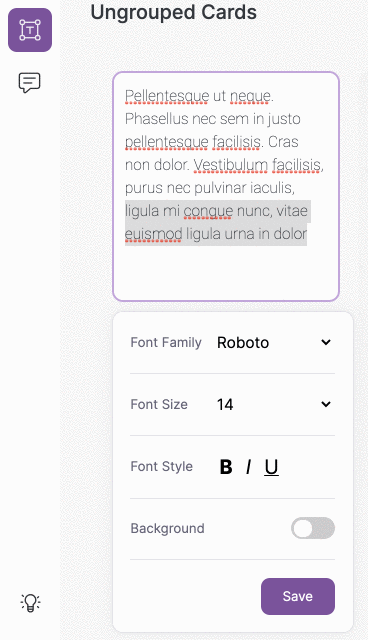Image resolution: width=368 pixels, height=640 pixels.
Task: Click inside the card text editor
Action: [x=226, y=187]
